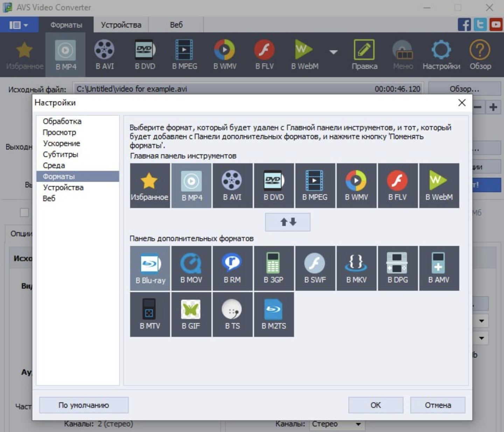Open the Просмотр settings section

click(x=78, y=132)
